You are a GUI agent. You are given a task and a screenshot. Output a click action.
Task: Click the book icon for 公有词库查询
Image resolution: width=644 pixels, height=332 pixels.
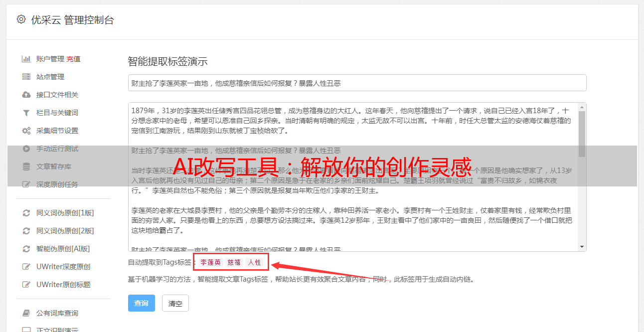[x=26, y=313]
